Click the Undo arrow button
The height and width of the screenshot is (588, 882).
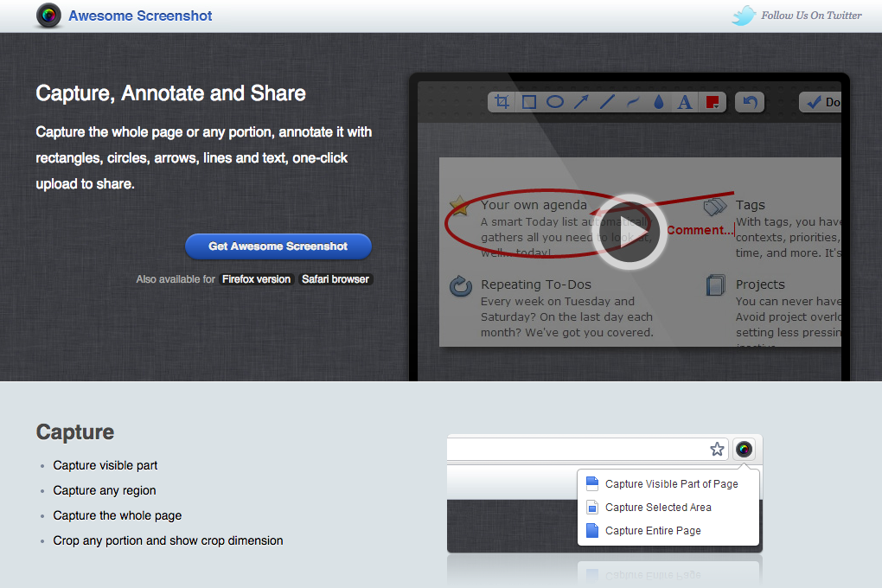(750, 102)
